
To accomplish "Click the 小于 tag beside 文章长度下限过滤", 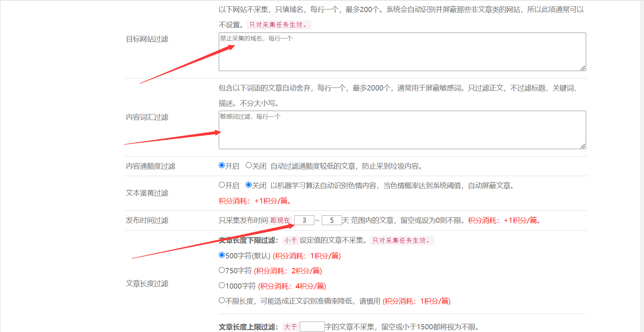I will (290, 240).
